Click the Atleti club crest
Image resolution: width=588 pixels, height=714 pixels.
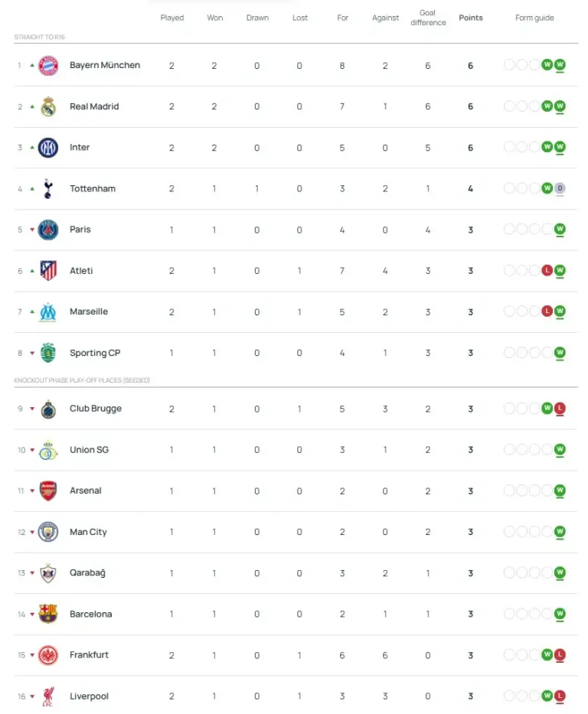tap(48, 271)
